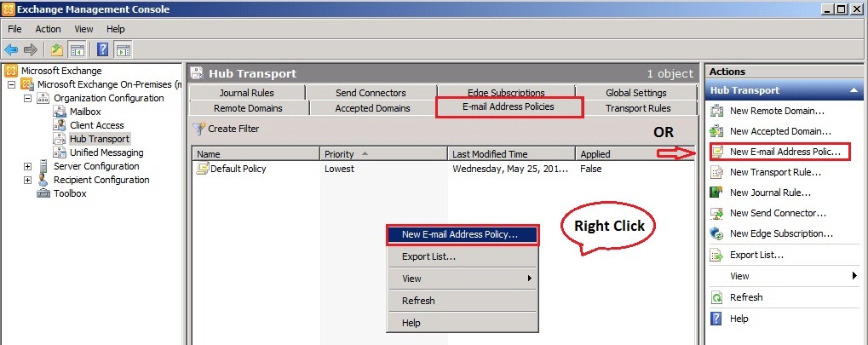Sort by the Applied column header
The image size is (868, 345).
(635, 154)
